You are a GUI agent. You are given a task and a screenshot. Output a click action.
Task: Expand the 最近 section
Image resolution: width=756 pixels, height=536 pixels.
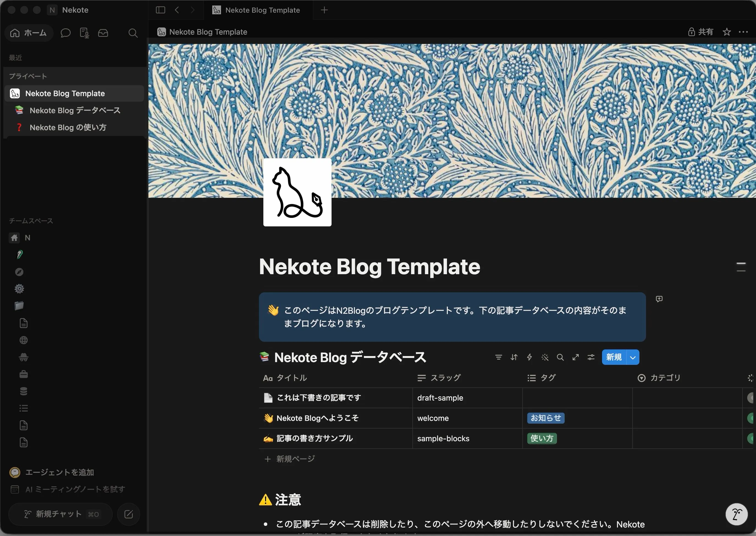(15, 58)
